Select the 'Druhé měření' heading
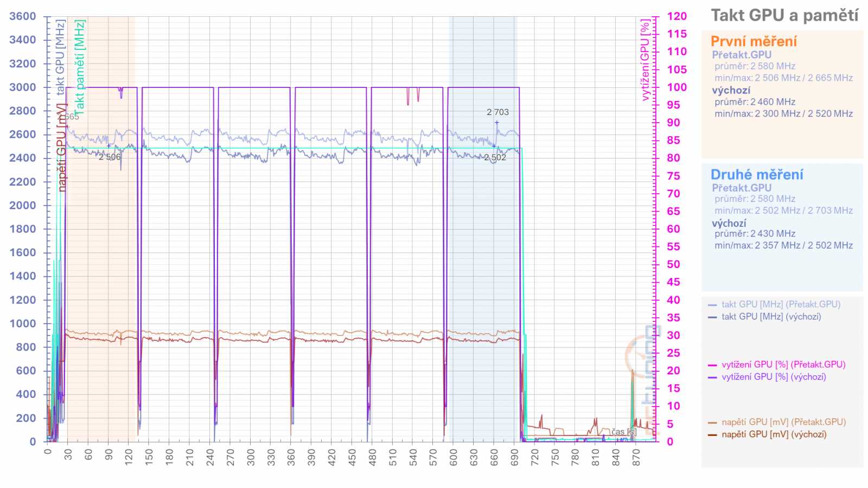This screenshot has width=868, height=488. (757, 174)
